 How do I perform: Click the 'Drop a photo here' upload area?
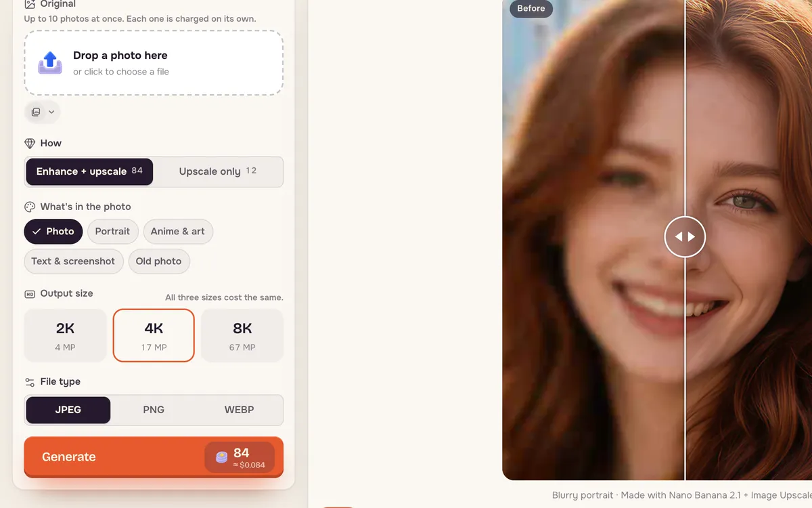(154, 63)
